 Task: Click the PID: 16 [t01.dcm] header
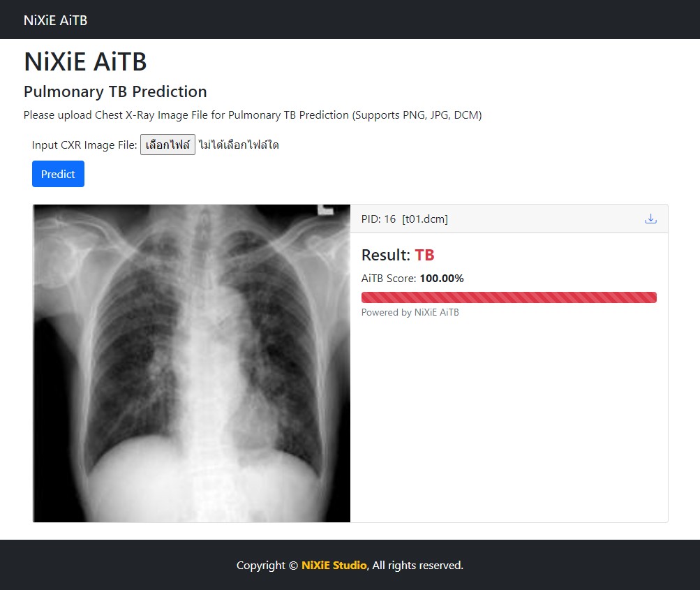[405, 219]
